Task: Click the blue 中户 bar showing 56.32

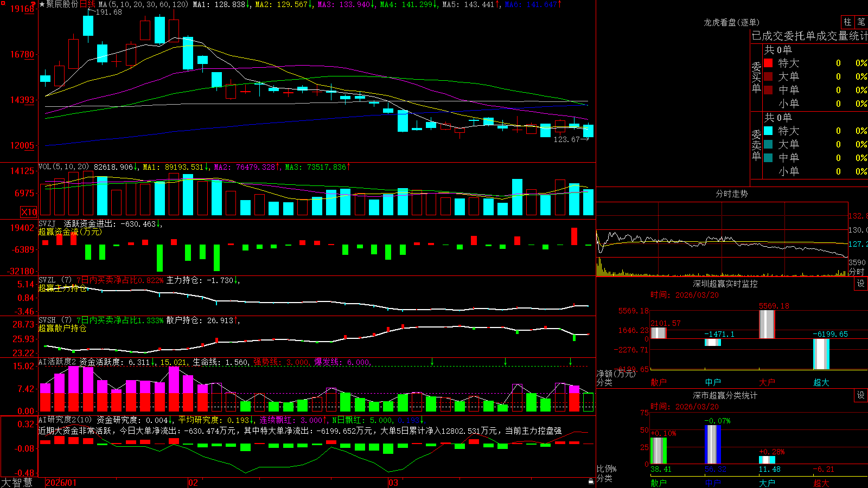Action: 712,445
